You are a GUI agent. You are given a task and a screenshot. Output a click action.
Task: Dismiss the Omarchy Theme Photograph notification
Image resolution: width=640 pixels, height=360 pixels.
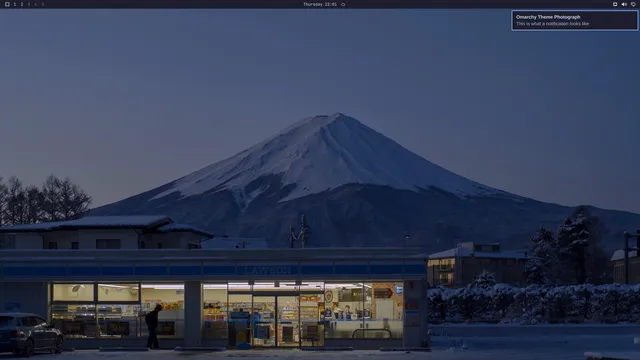[574, 20]
